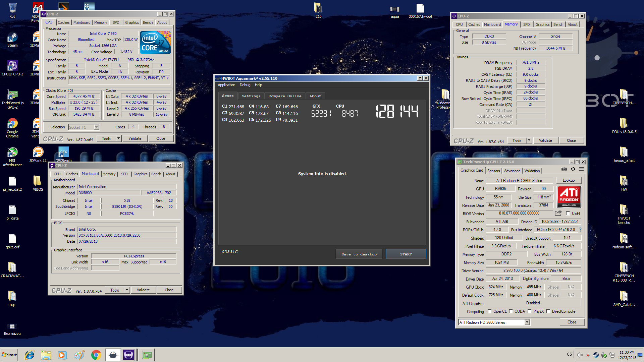Switch to the Advanced tab in GPU-Z
The height and width of the screenshot is (362, 644).
point(512,171)
